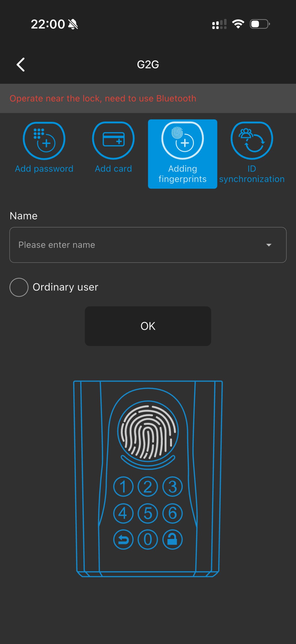Tap the battery indicator in status bar
Image resolution: width=296 pixels, height=644 pixels.
[260, 24]
